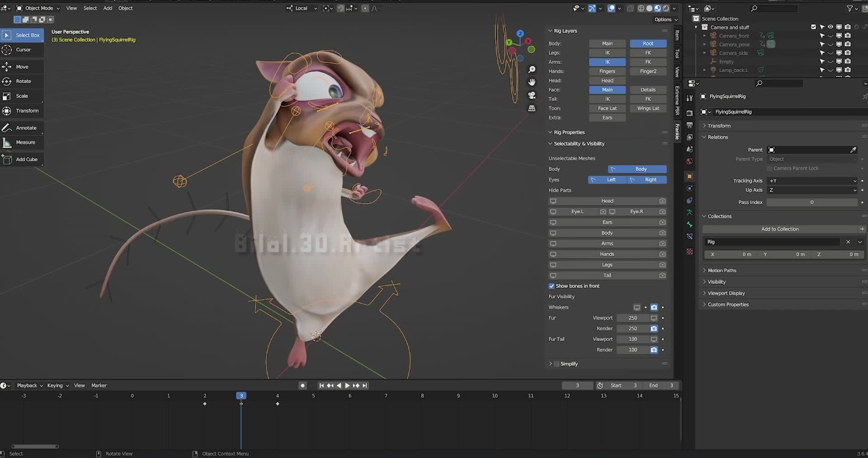This screenshot has height=458, width=868.
Task: Open the Physics Properties tab
Action: [689, 188]
